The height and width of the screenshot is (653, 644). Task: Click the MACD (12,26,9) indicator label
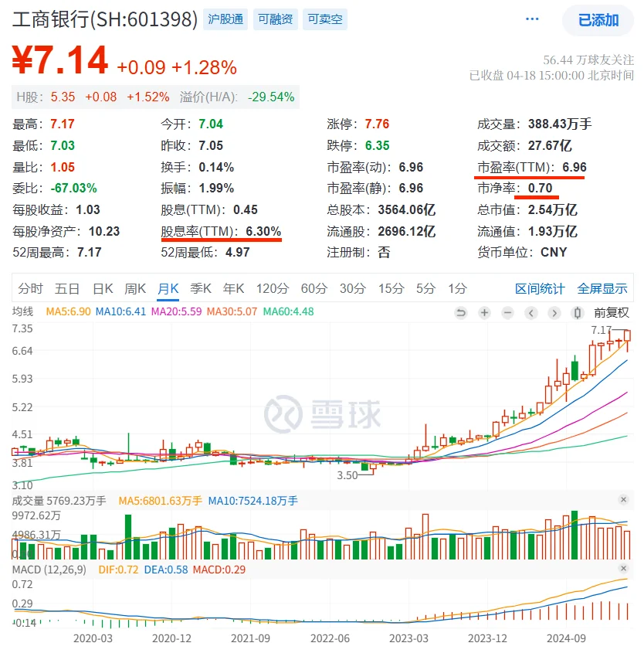click(49, 570)
